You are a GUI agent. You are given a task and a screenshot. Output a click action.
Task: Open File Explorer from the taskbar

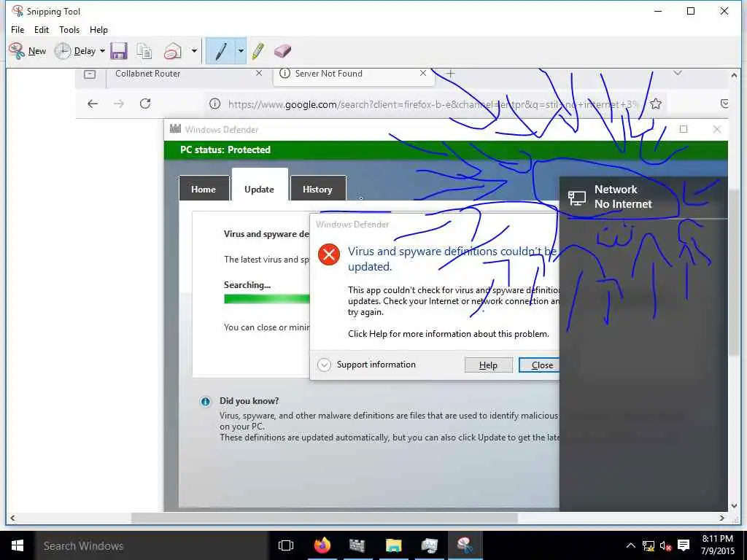(x=393, y=545)
